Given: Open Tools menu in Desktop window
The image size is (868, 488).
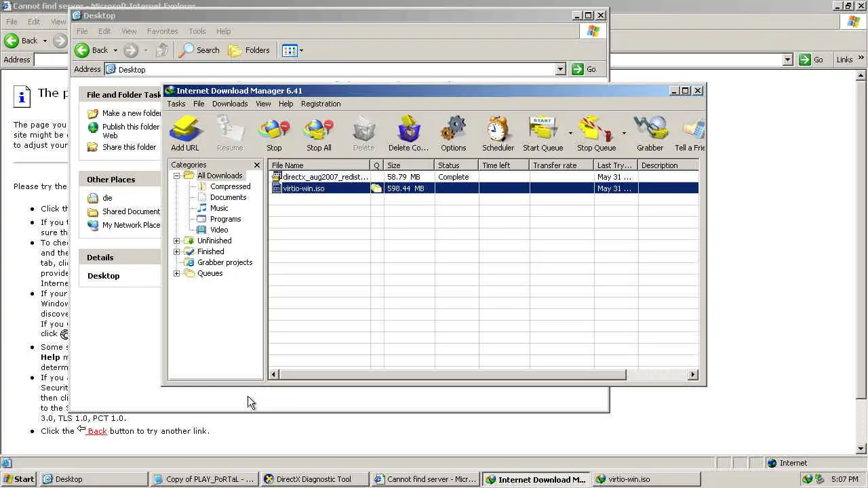Looking at the screenshot, I should click(x=197, y=31).
